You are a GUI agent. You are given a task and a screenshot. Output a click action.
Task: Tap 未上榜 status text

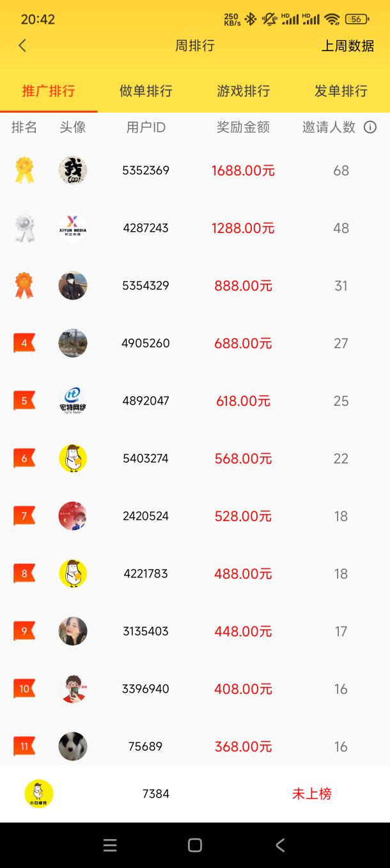point(312,794)
